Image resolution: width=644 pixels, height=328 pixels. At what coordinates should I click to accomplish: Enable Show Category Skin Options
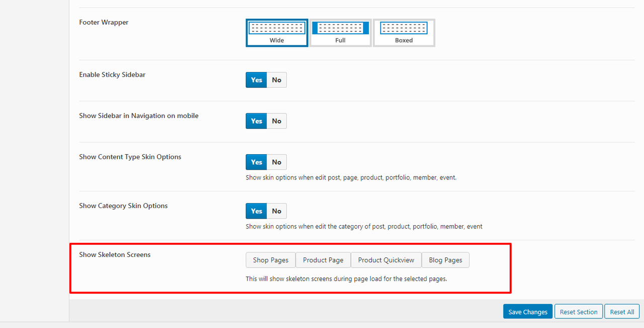coord(257,211)
